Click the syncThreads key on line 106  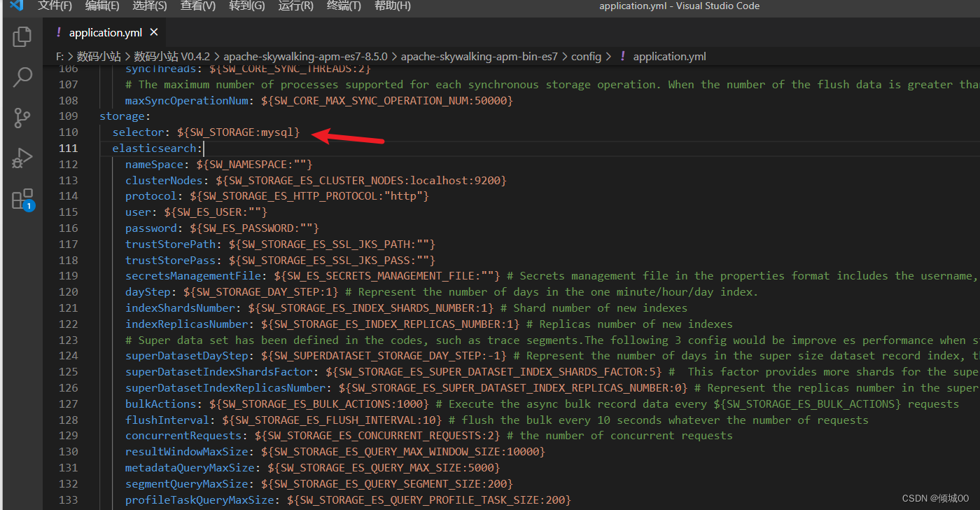click(161, 69)
